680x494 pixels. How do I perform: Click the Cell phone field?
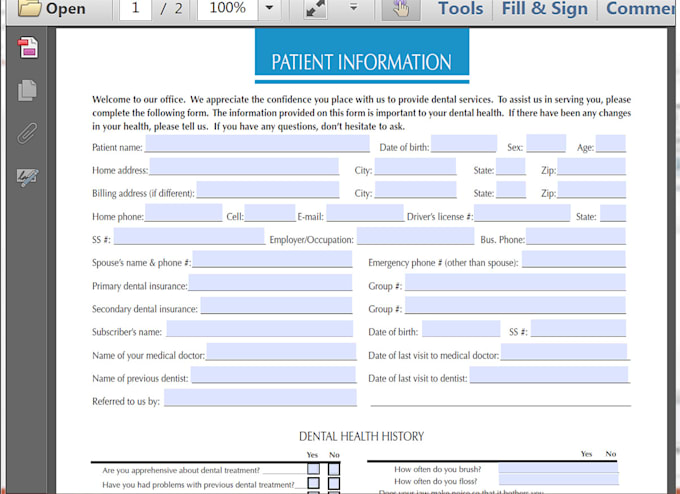270,213
